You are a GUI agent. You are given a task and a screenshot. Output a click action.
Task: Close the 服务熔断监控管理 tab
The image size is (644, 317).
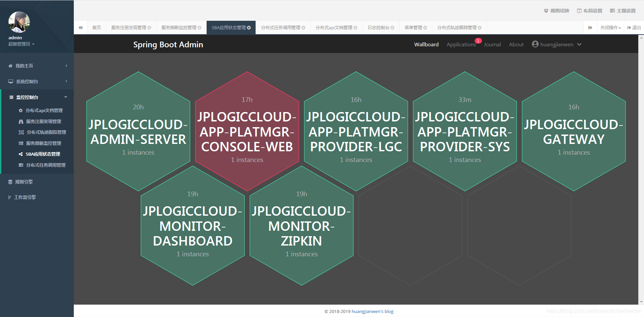click(200, 28)
